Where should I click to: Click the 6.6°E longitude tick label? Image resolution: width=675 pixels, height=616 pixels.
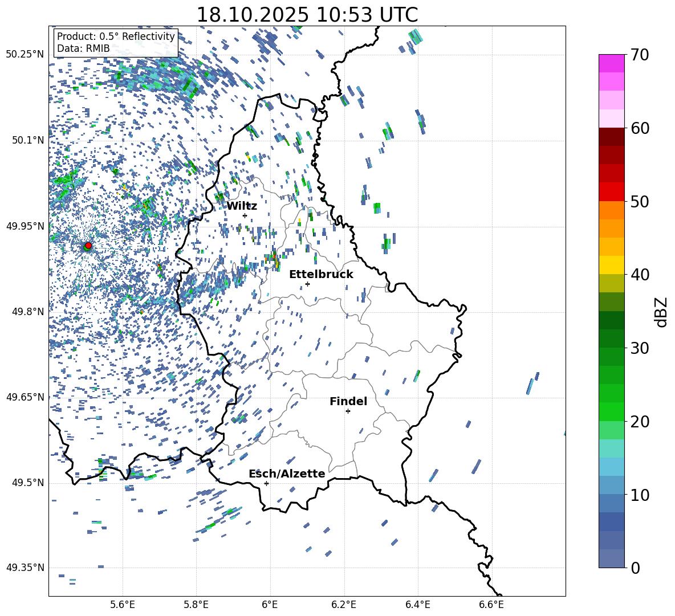click(x=491, y=604)
